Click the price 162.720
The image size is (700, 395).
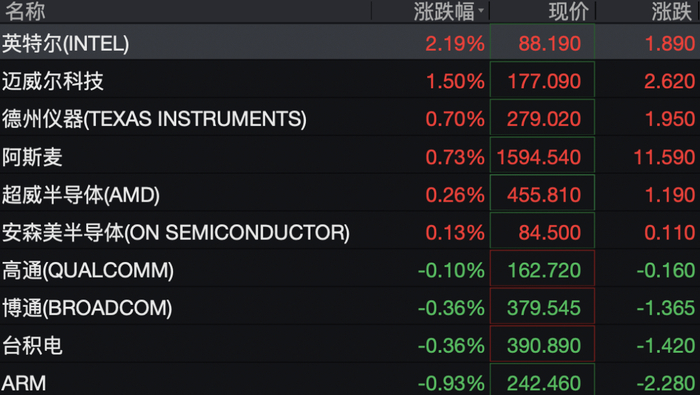(x=544, y=270)
